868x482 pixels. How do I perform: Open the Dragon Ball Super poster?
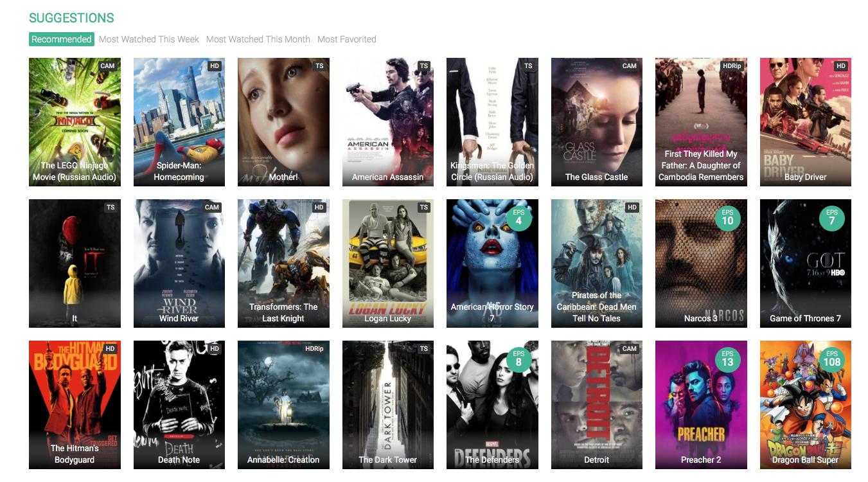(806, 405)
